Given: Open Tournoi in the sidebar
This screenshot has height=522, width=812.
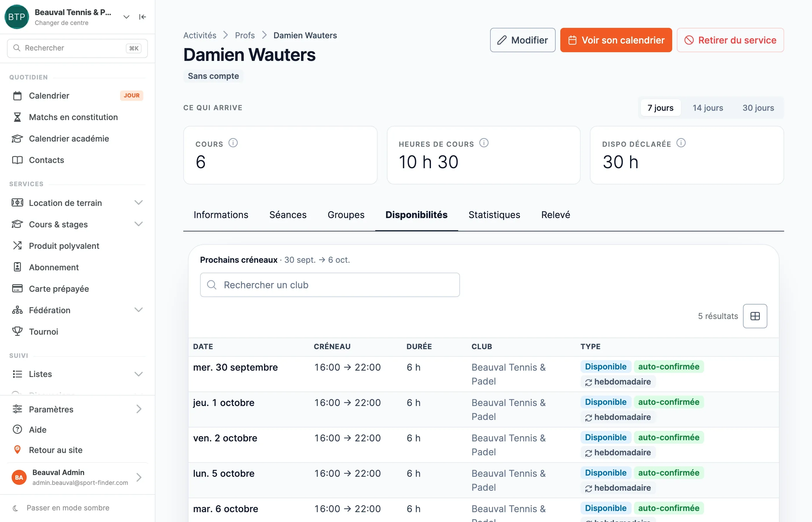Looking at the screenshot, I should tap(77, 331).
